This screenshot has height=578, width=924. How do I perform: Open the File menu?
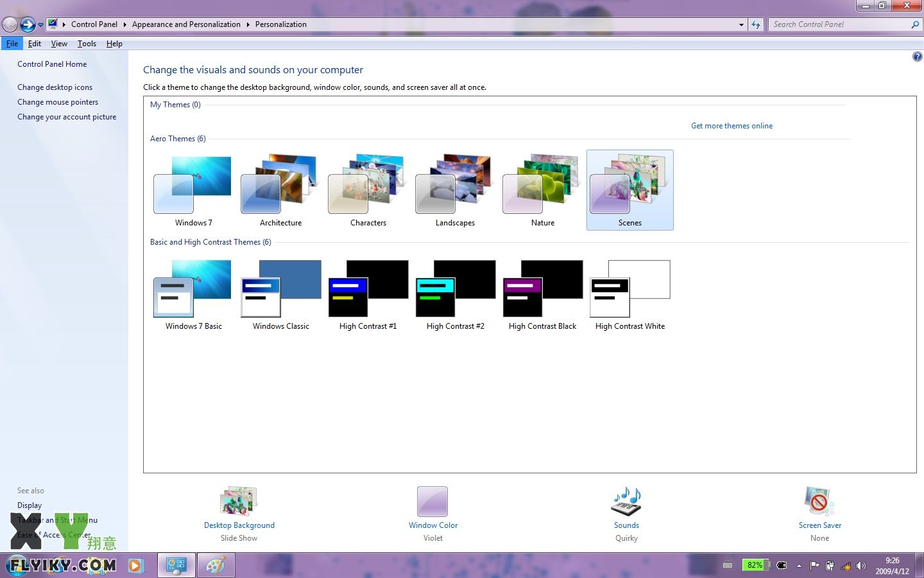pyautogui.click(x=12, y=44)
